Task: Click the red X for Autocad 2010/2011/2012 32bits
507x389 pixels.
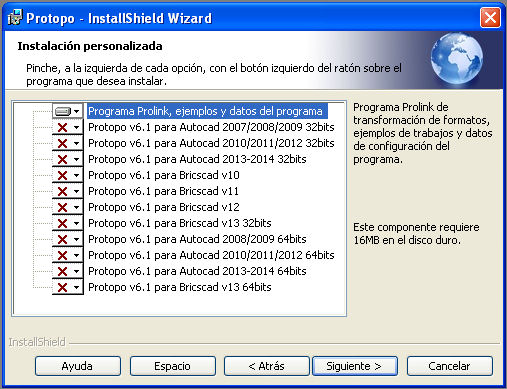Action: [63, 143]
